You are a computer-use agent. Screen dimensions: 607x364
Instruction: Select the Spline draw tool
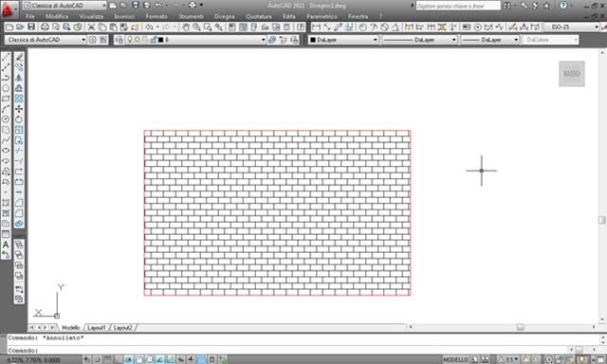6,140
